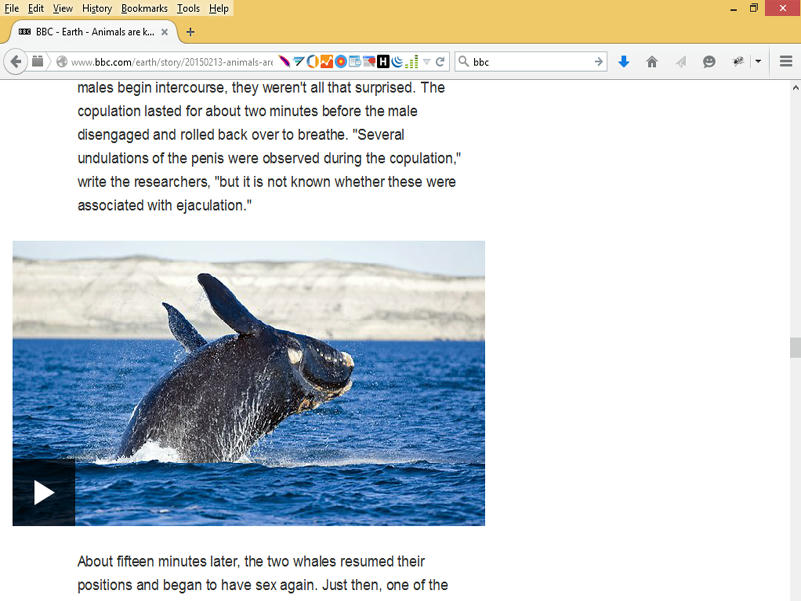This screenshot has width=801, height=601.
Task: Restore down the Firefox window
Action: pos(754,8)
